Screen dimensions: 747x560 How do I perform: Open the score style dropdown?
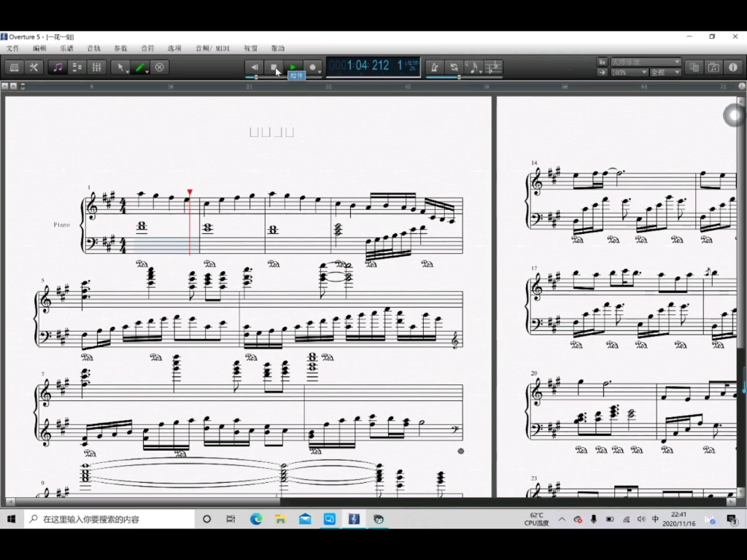(x=646, y=62)
